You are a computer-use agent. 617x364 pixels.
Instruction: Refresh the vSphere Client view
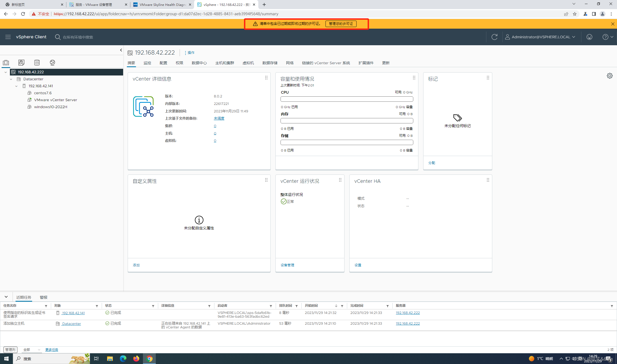coord(494,37)
